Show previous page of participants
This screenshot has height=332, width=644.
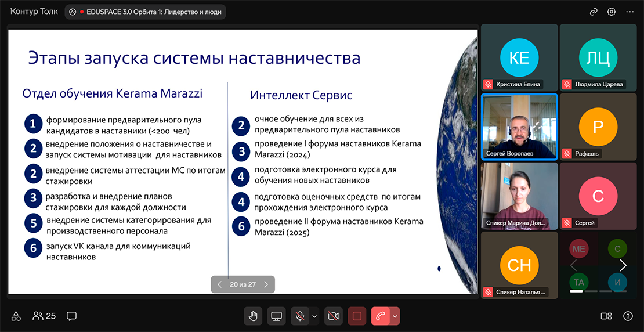click(574, 266)
